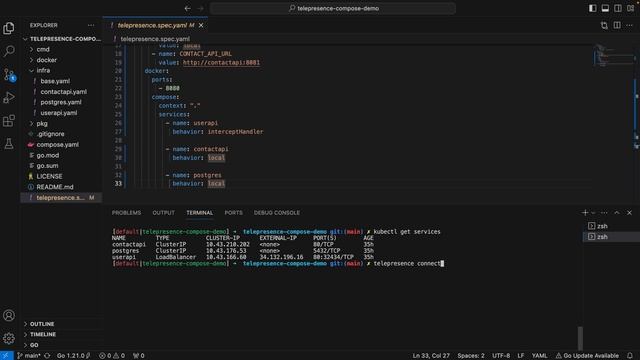The image size is (640, 360).
Task: Go forward in navigation history
Action: [200, 8]
